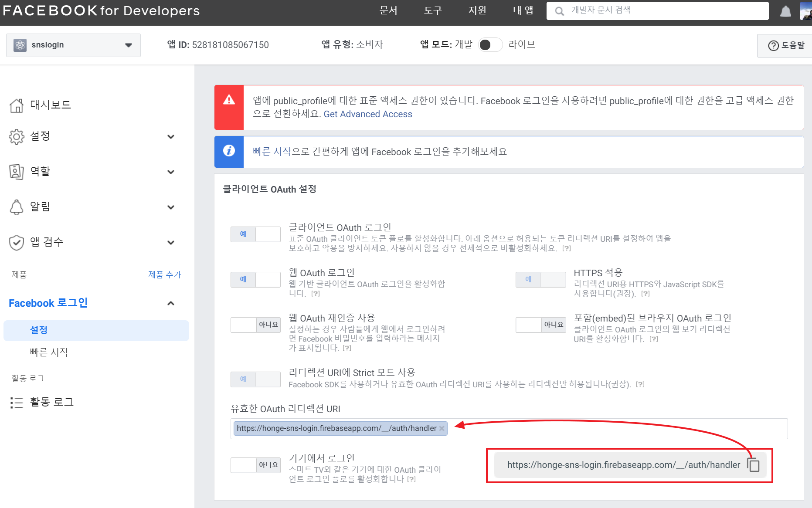Open 문서 in top navigation
Image resolution: width=812 pixels, height=508 pixels.
(x=388, y=10)
